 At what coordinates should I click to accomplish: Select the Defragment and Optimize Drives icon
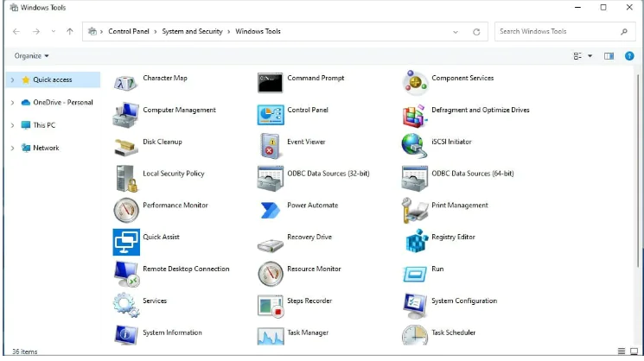pos(416,114)
